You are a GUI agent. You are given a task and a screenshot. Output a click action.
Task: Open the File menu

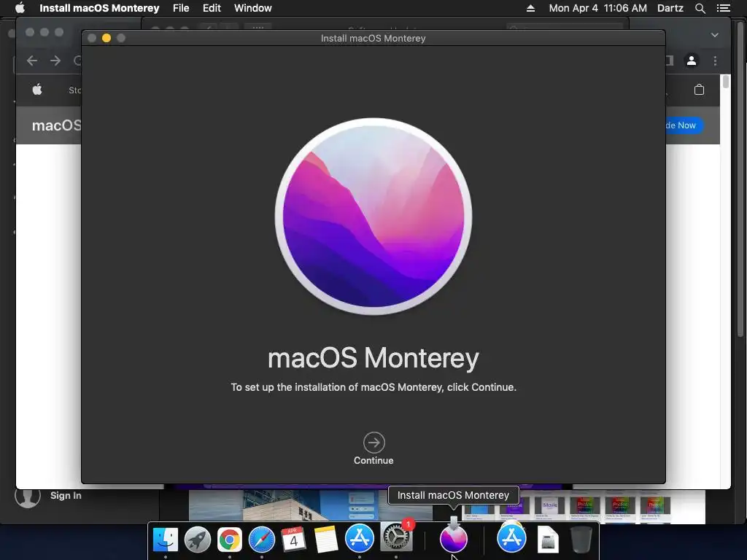(x=181, y=8)
